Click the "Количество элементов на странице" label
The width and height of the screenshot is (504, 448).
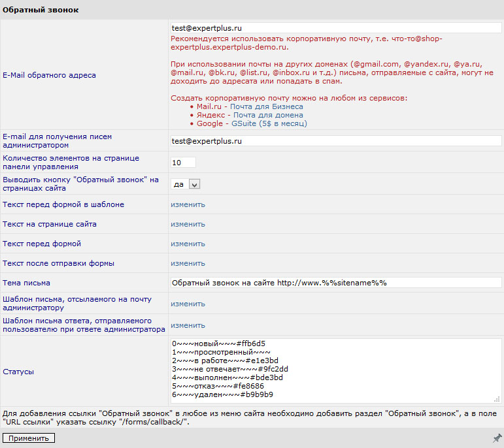point(71,163)
